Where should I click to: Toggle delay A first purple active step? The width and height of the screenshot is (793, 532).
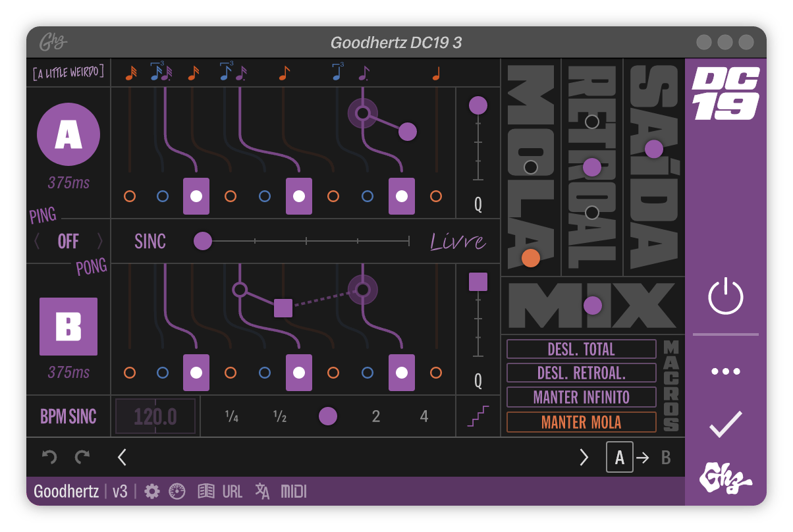coord(196,196)
